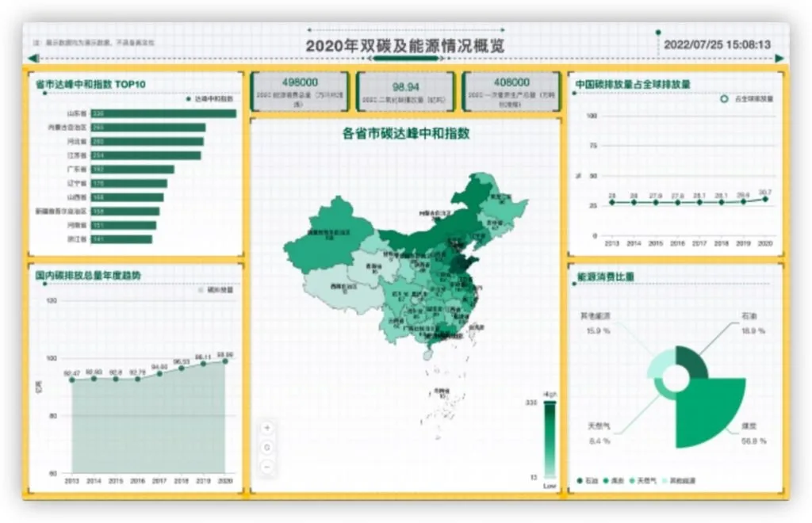Click the 2013 point in emission trend chart

coord(72,380)
